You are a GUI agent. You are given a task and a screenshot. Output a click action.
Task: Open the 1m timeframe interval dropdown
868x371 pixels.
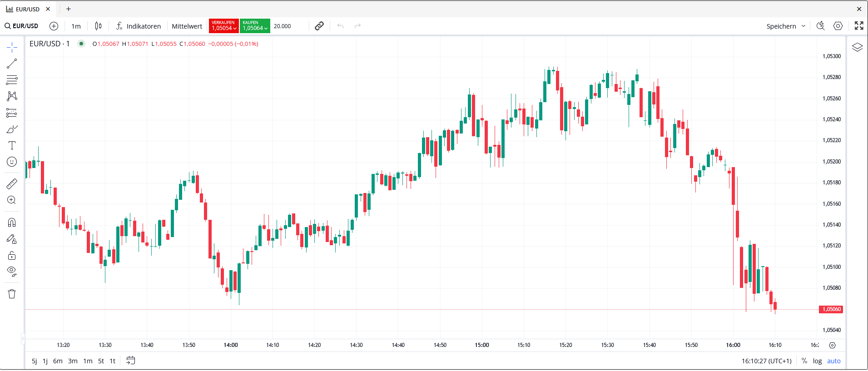tap(76, 26)
